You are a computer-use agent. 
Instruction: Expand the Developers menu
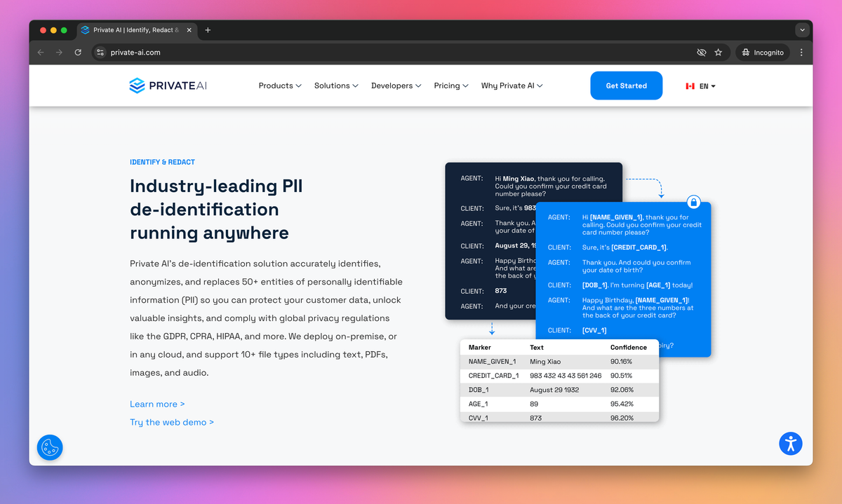pyautogui.click(x=396, y=86)
